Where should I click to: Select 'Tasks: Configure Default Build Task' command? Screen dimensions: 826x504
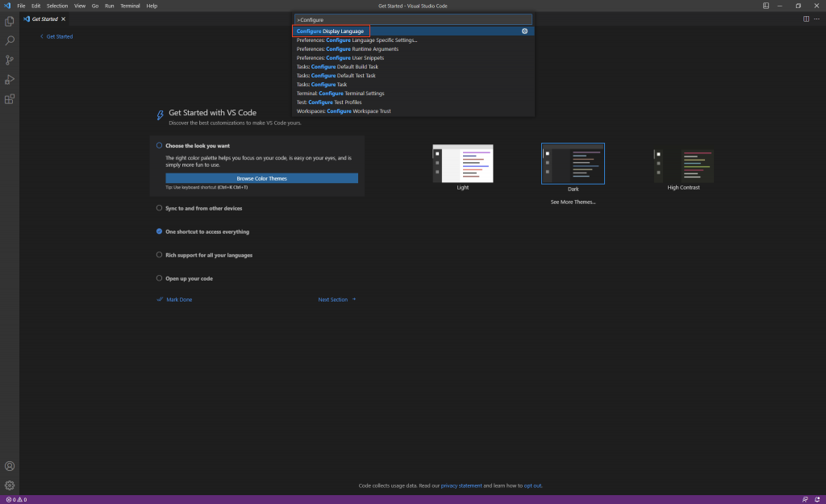tap(413, 67)
